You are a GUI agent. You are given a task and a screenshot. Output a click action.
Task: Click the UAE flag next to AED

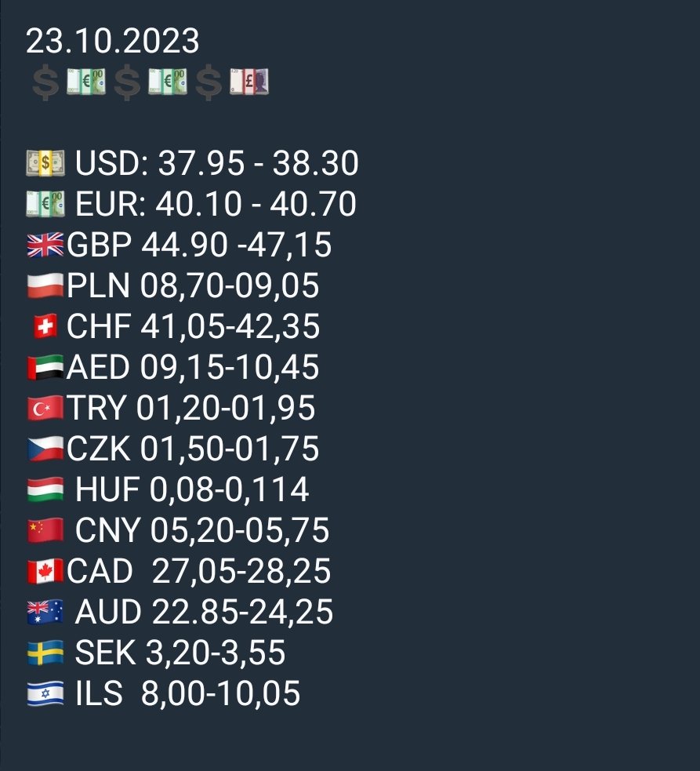45,368
